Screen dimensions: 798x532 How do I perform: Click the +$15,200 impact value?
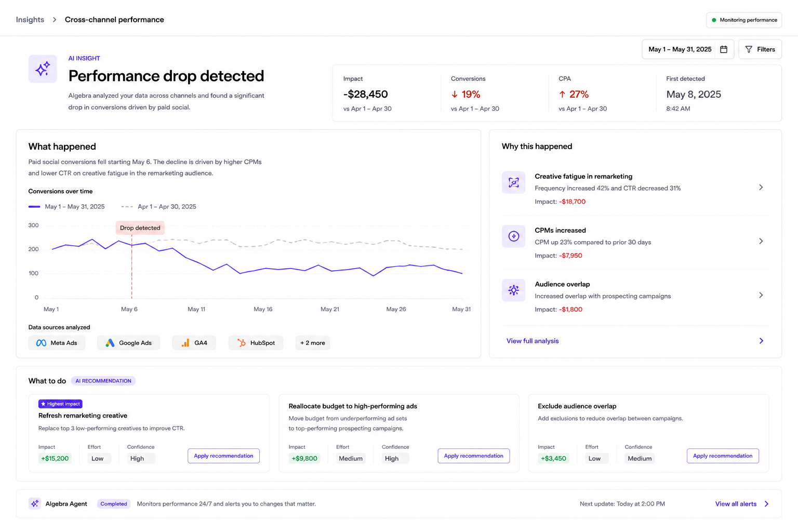(x=55, y=458)
